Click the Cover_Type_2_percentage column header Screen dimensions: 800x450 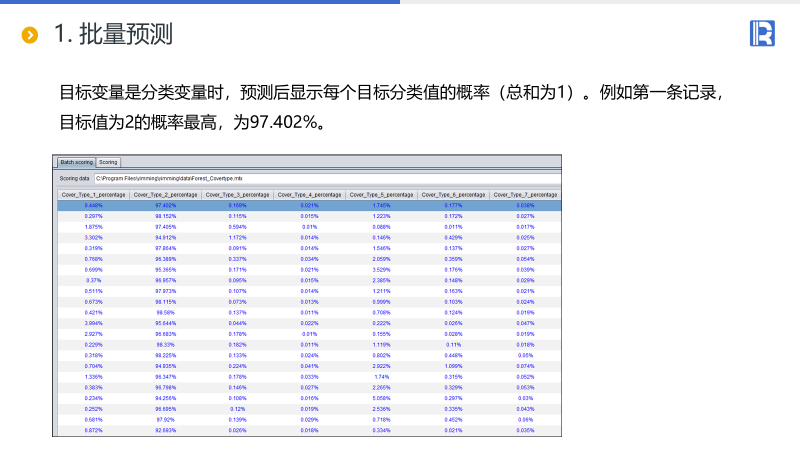[x=165, y=194]
